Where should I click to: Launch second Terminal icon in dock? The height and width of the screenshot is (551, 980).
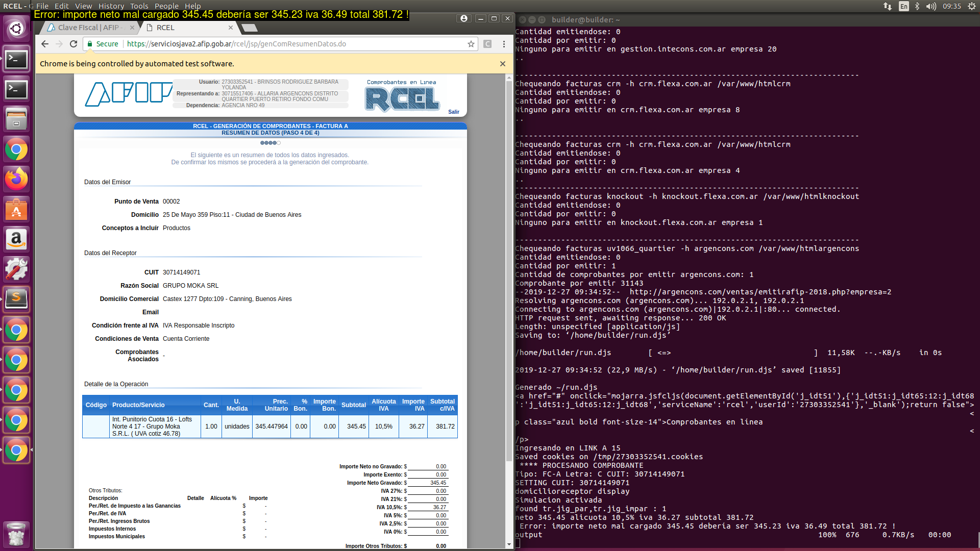click(x=16, y=90)
